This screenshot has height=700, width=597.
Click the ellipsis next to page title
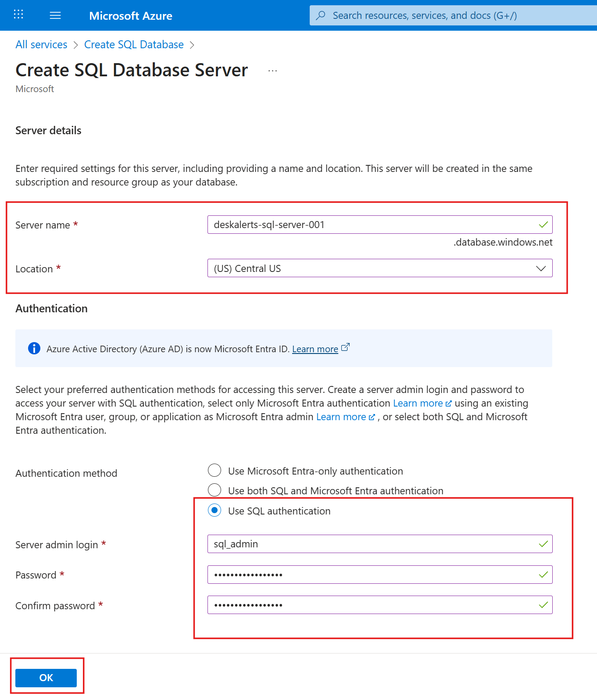tap(273, 71)
